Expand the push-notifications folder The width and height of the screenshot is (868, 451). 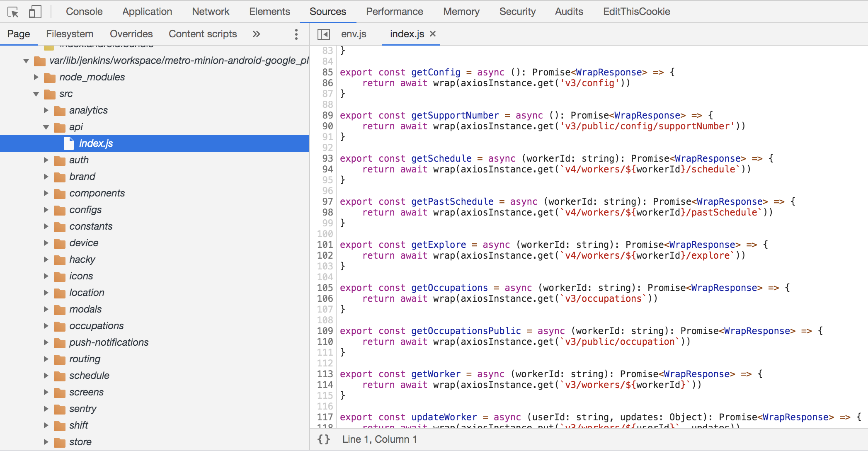[x=46, y=342]
